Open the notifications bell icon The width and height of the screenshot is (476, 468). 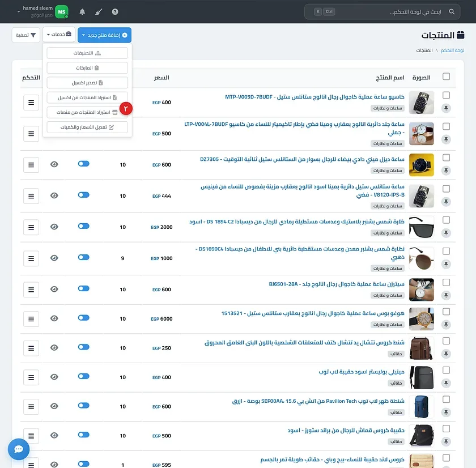[x=82, y=12]
